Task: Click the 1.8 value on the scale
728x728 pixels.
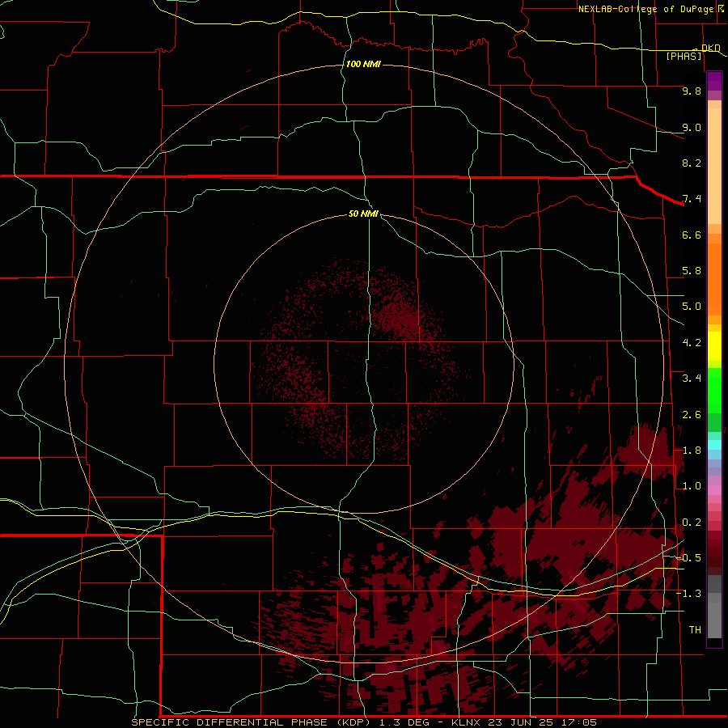Action: click(x=692, y=451)
